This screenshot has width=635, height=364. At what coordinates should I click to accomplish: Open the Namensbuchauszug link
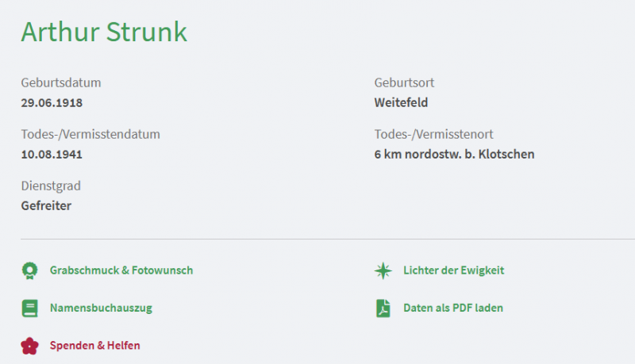coord(101,308)
